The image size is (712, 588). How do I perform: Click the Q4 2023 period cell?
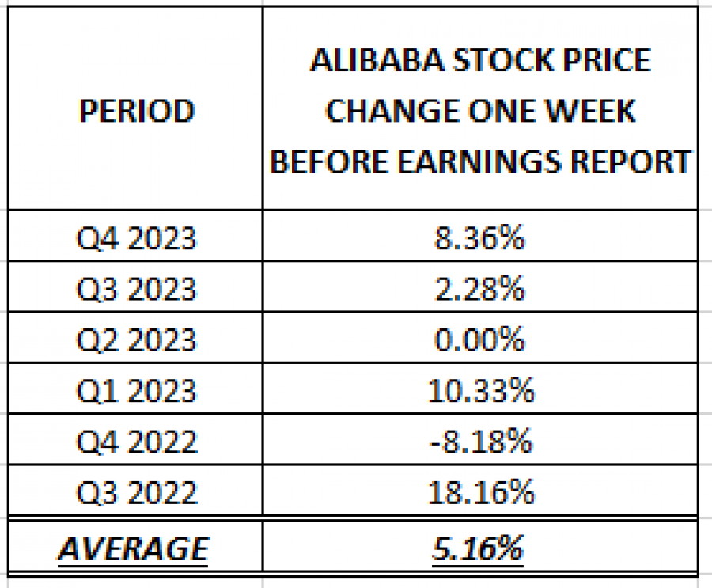tap(135, 235)
